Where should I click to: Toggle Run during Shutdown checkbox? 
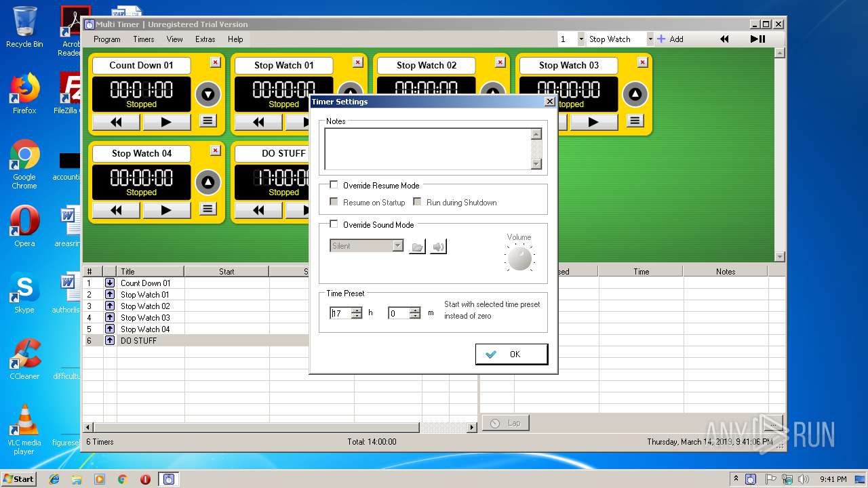click(417, 202)
